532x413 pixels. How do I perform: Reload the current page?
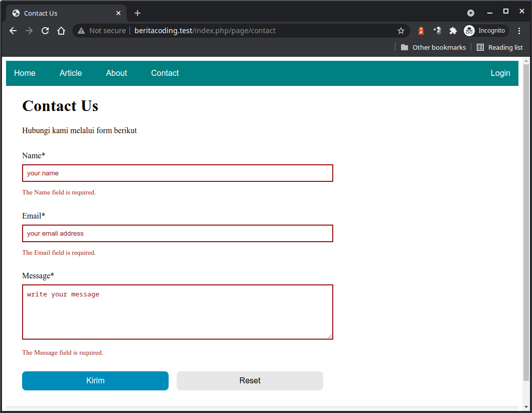coord(45,31)
